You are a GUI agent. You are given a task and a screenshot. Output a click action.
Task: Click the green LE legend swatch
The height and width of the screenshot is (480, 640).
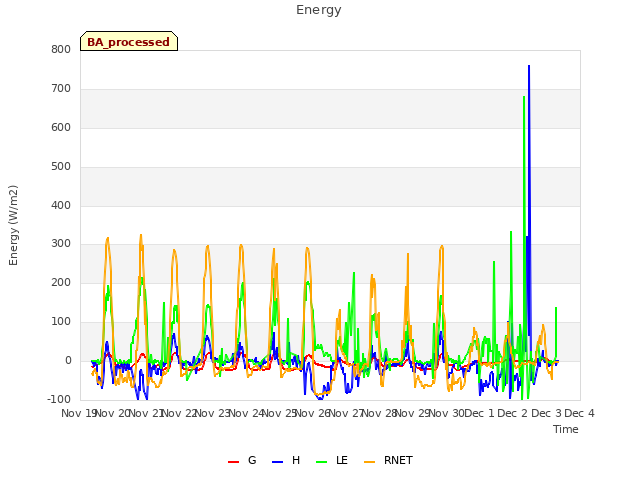(322, 462)
